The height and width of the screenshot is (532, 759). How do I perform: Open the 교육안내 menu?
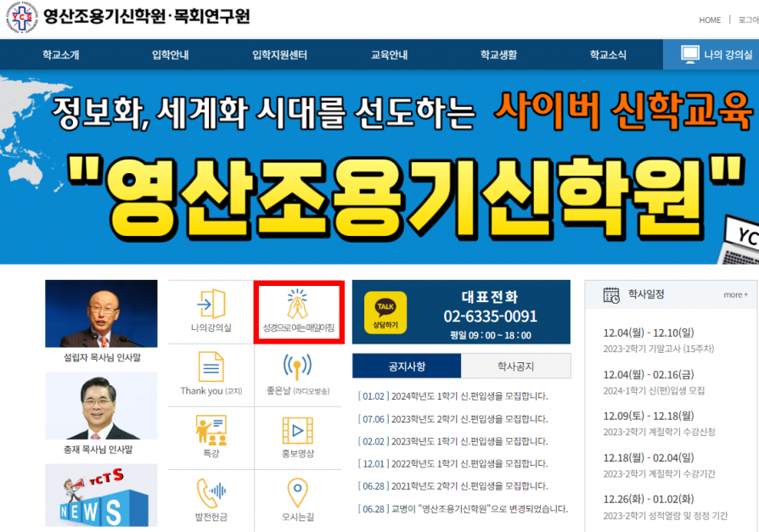[x=389, y=54]
